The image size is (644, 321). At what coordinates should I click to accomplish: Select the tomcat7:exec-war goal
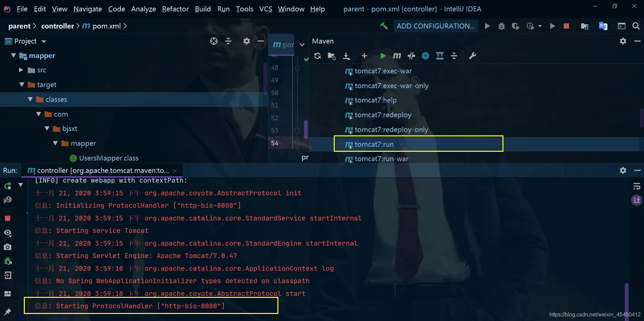(383, 71)
